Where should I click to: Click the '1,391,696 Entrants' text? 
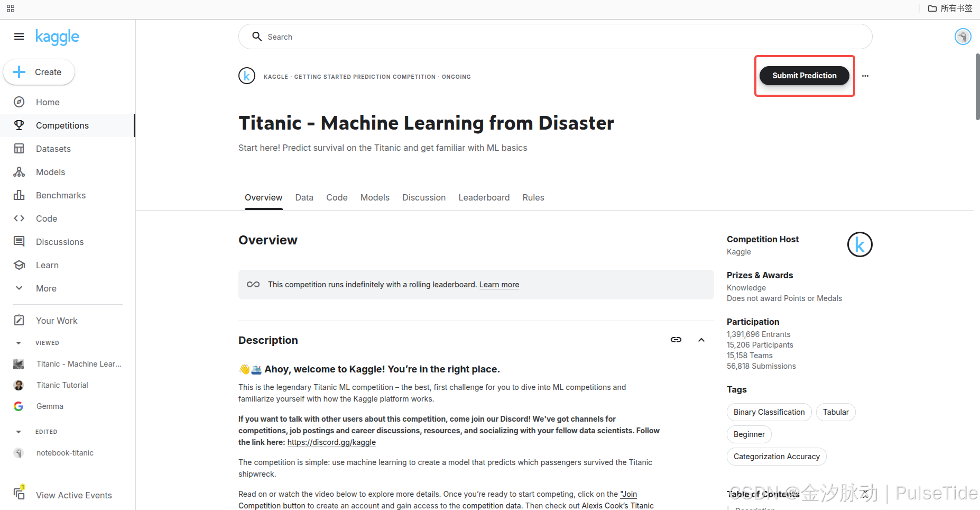(x=759, y=334)
